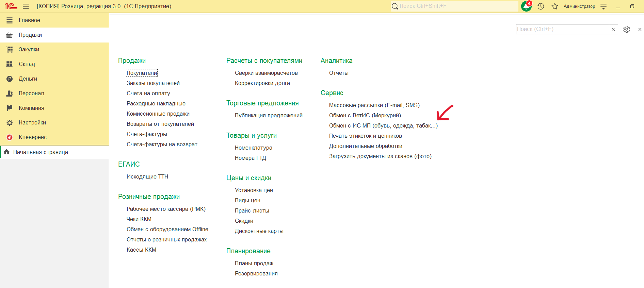This screenshot has width=644, height=288.
Task: Open Счета на оплату
Action: coord(148,93)
